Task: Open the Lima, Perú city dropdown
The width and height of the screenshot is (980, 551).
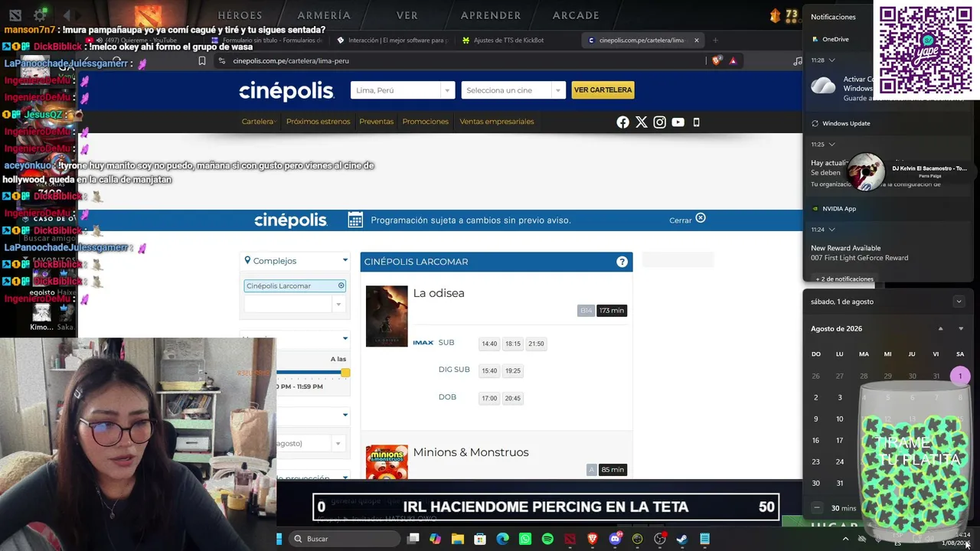Action: point(403,90)
